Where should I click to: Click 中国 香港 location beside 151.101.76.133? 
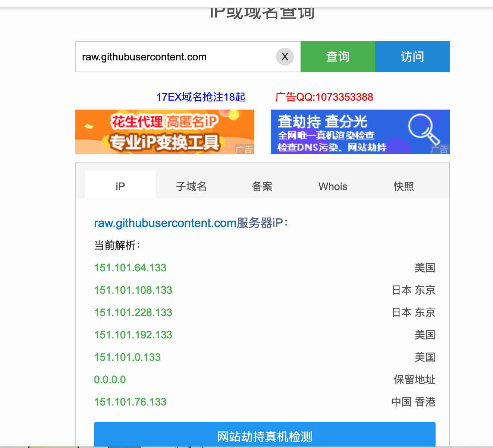click(x=414, y=402)
